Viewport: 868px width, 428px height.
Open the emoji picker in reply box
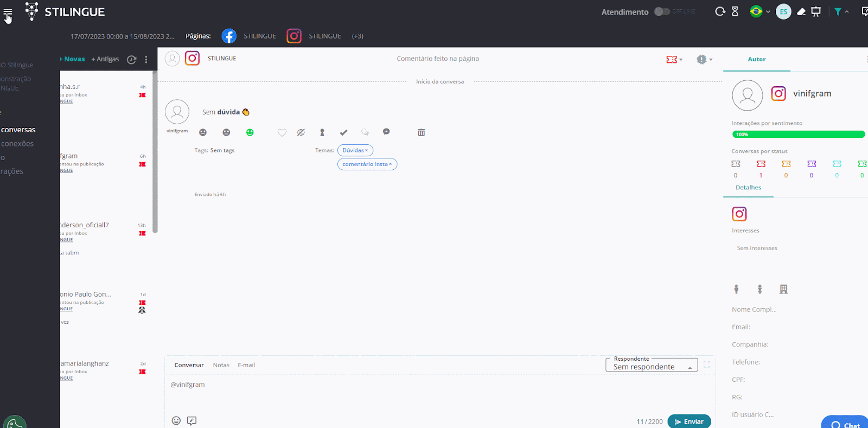176,420
